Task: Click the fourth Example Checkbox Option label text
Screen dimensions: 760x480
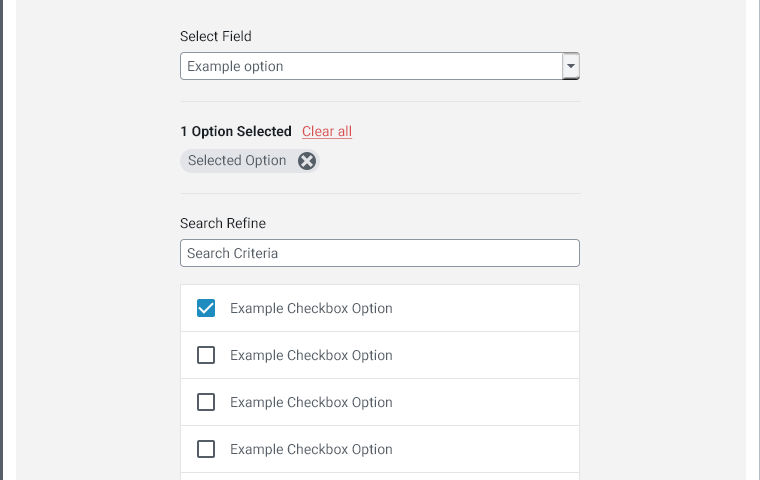Action: pos(311,449)
